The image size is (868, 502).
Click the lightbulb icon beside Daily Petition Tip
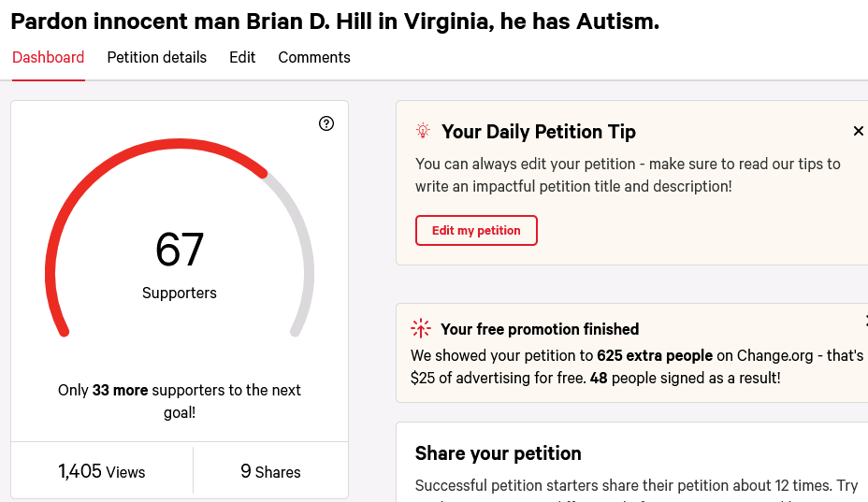[423, 131]
